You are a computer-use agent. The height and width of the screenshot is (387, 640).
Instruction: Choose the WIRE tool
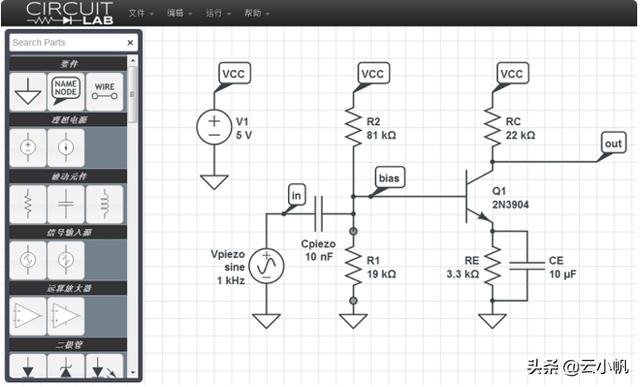click(x=104, y=92)
